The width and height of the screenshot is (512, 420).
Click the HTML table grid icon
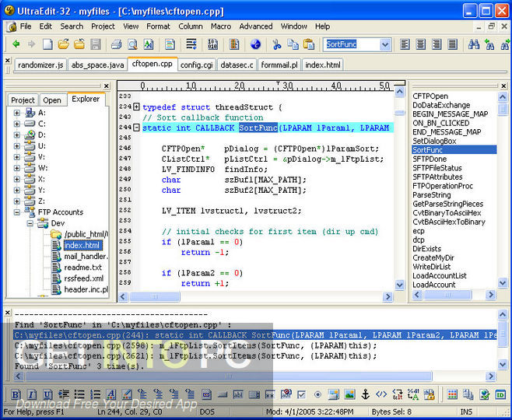tap(452, 394)
